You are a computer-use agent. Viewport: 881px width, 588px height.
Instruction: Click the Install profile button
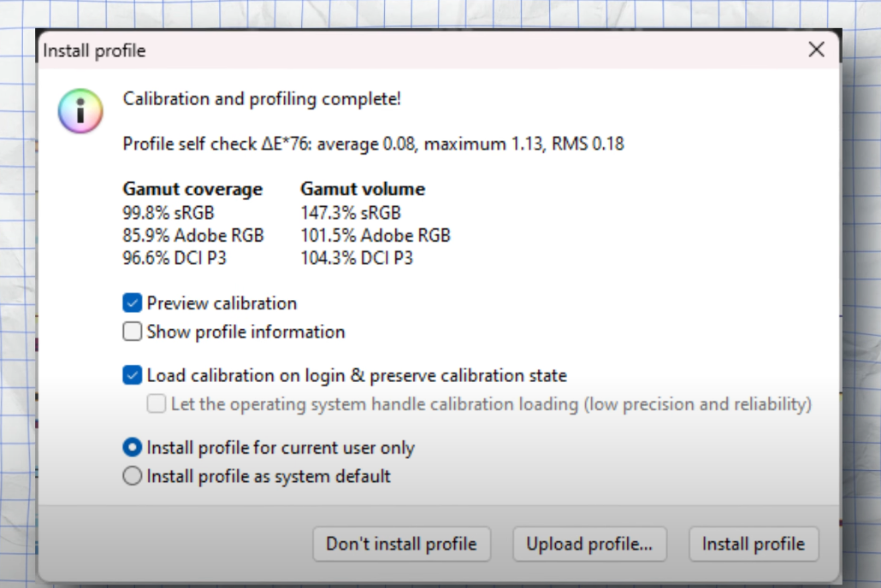754,544
